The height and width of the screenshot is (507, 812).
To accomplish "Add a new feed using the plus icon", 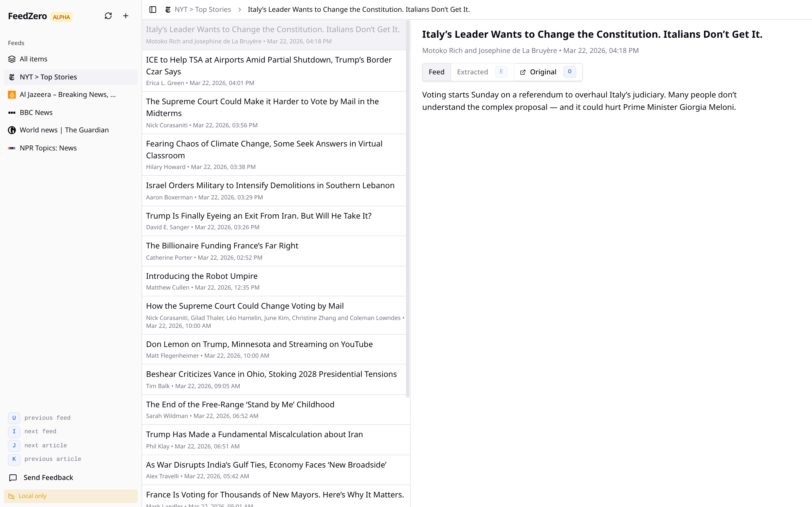I will click(126, 15).
